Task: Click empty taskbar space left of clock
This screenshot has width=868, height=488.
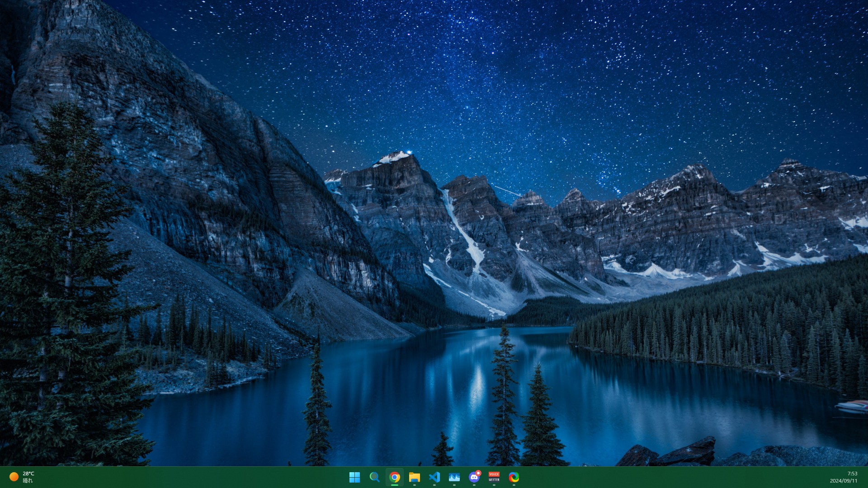Action: pos(723,477)
